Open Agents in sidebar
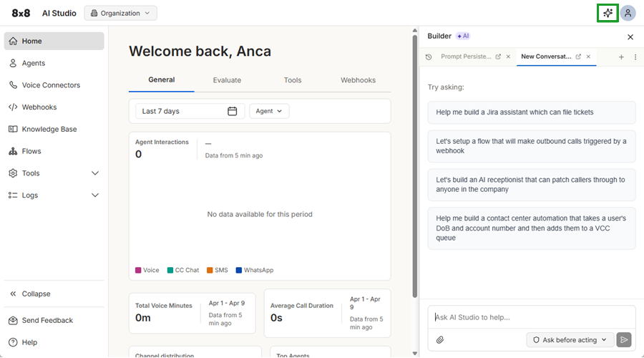 54,63
